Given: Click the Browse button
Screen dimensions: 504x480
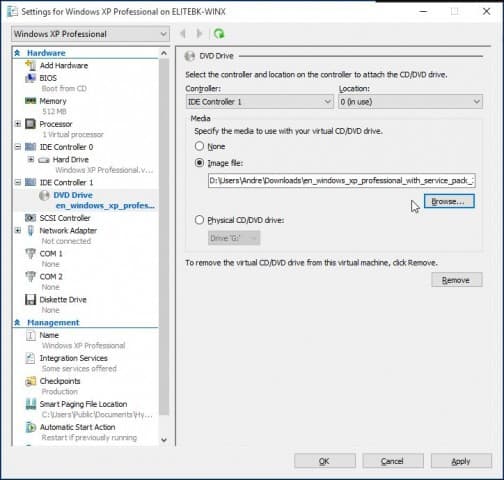Looking at the screenshot, I should [449, 201].
